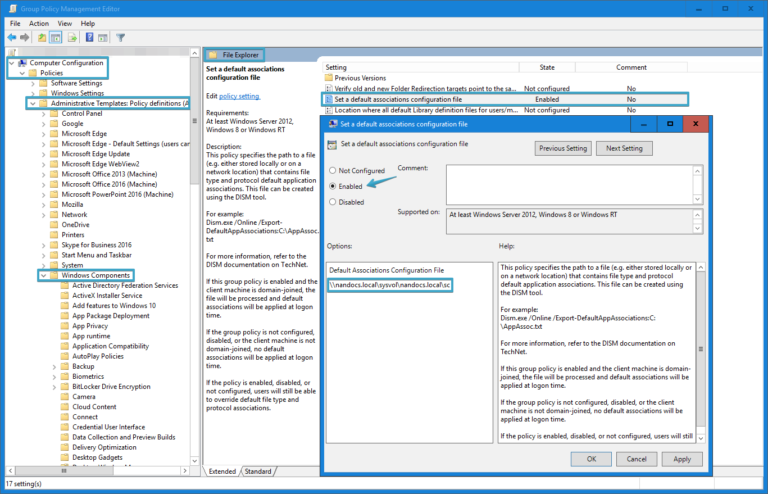Click the Computer Configuration node icon

coord(21,63)
